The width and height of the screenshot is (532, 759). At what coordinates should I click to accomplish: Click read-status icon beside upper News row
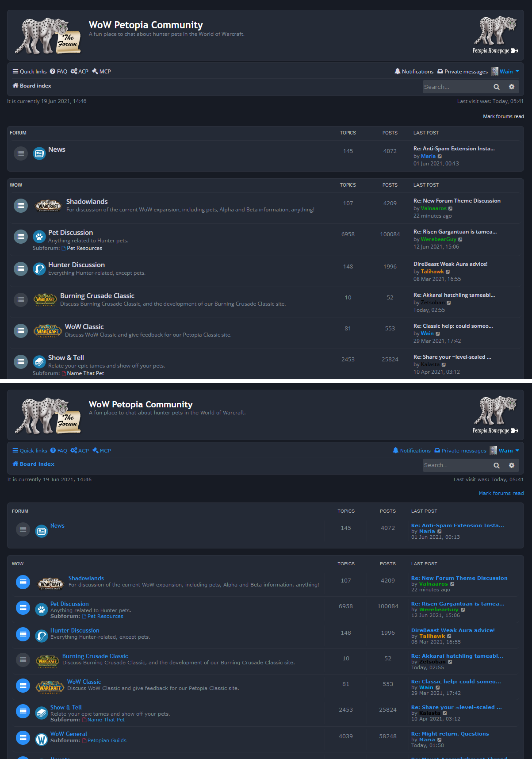(21, 153)
